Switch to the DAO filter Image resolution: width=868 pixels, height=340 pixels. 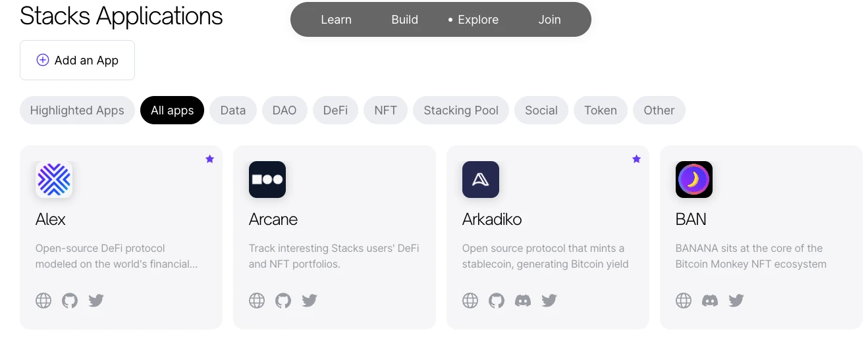(285, 110)
